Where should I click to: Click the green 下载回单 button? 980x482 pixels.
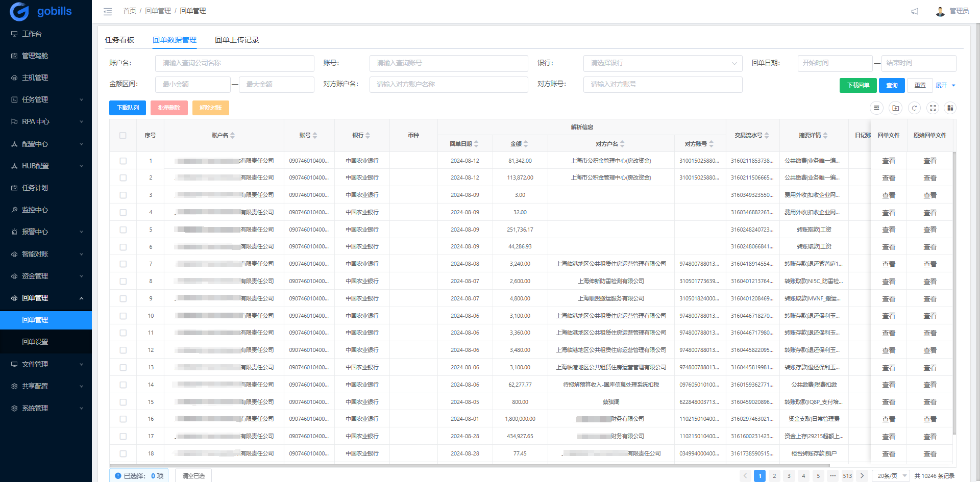click(x=857, y=85)
